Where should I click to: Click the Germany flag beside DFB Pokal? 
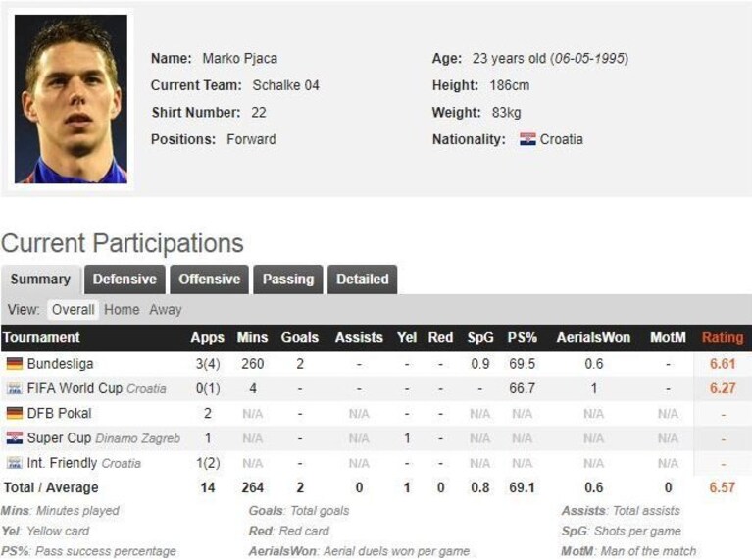pyautogui.click(x=15, y=413)
